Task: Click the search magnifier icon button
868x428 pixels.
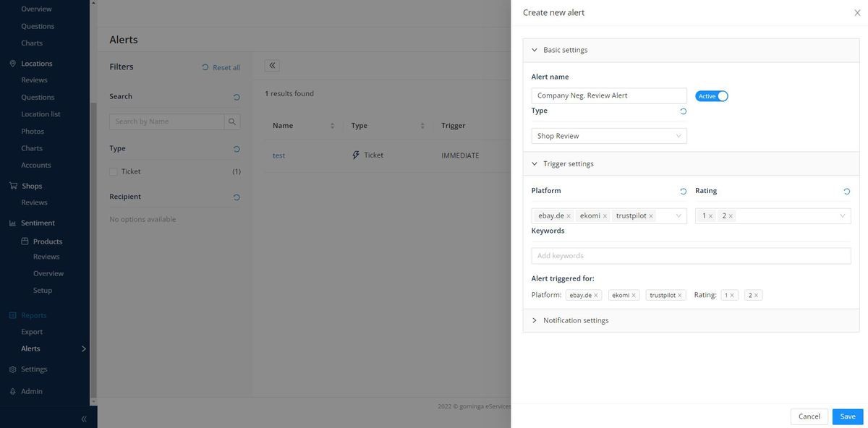Action: [232, 121]
